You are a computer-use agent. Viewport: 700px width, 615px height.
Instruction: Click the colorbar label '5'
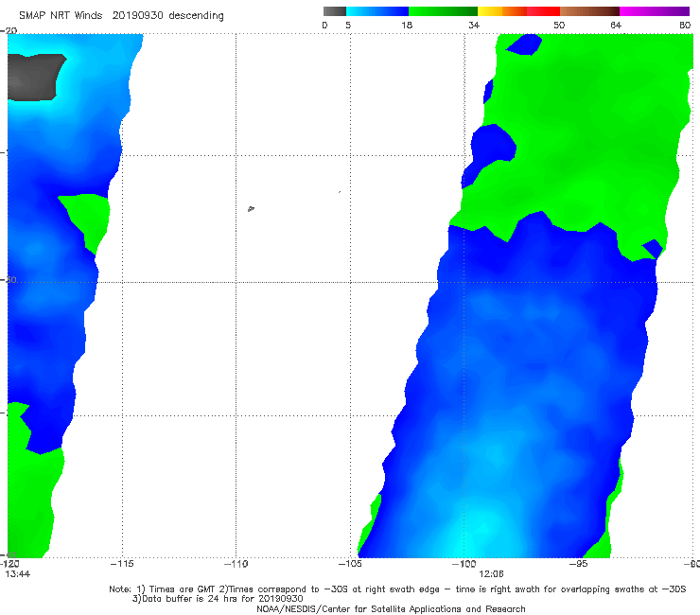[348, 25]
